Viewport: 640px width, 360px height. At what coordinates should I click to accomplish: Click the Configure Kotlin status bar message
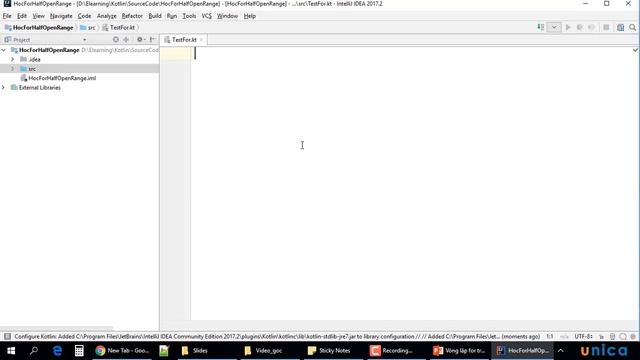coord(277,337)
